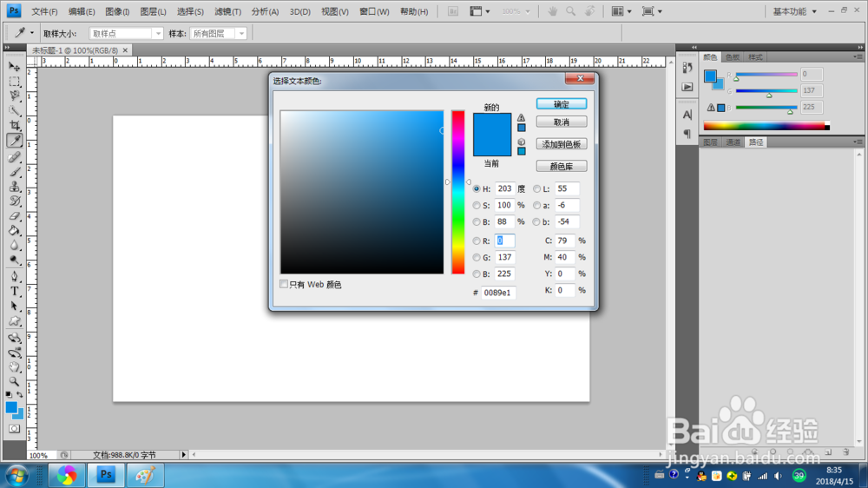
Task: Select the Paint Bucket tool
Action: (x=15, y=230)
